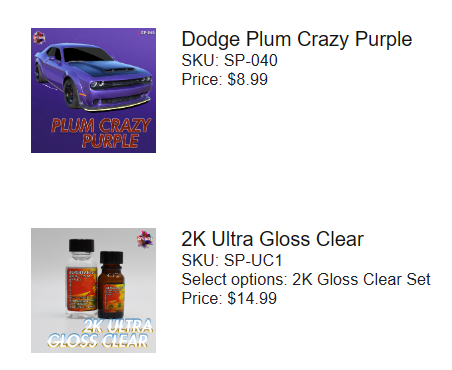The height and width of the screenshot is (370, 452).
Task: Click the amber brown bottle in the thumbnail
Action: click(x=111, y=284)
